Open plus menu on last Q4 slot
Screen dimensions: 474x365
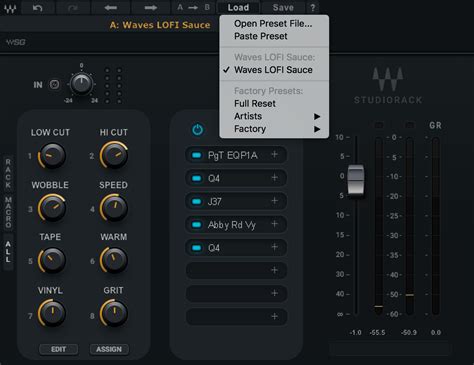(275, 247)
